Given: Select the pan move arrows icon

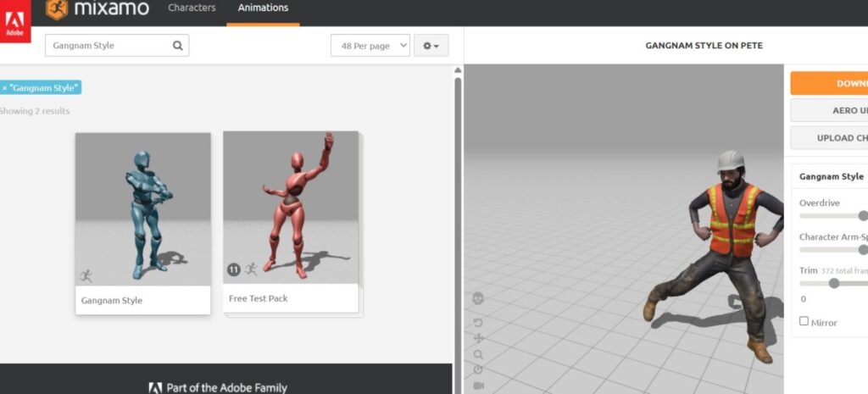Looking at the screenshot, I should pos(479,339).
